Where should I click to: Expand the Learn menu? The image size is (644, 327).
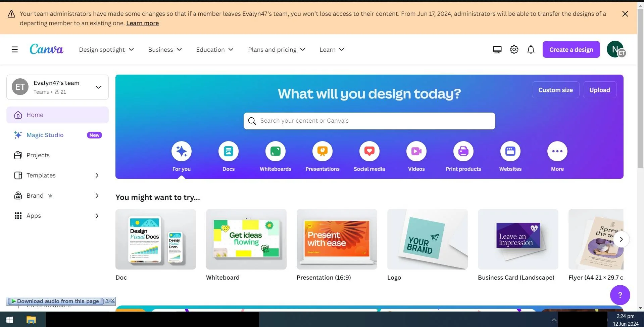click(x=332, y=50)
